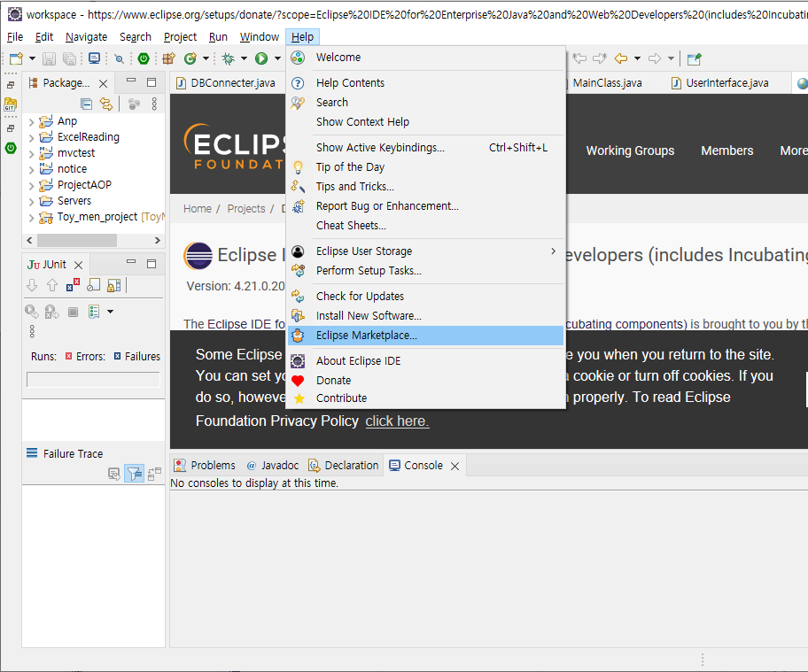
Task: Switch to the Declaration tab
Action: pyautogui.click(x=344, y=466)
